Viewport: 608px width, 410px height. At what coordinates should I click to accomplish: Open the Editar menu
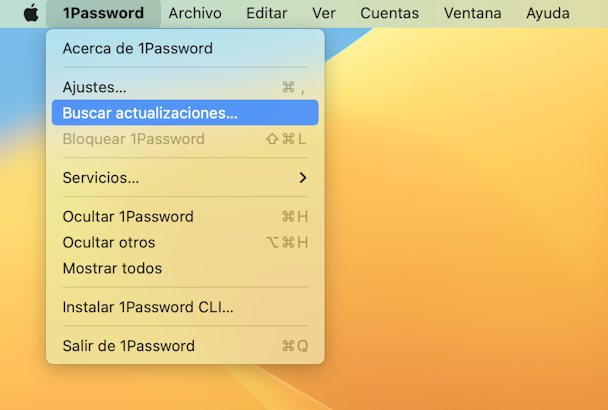(267, 13)
